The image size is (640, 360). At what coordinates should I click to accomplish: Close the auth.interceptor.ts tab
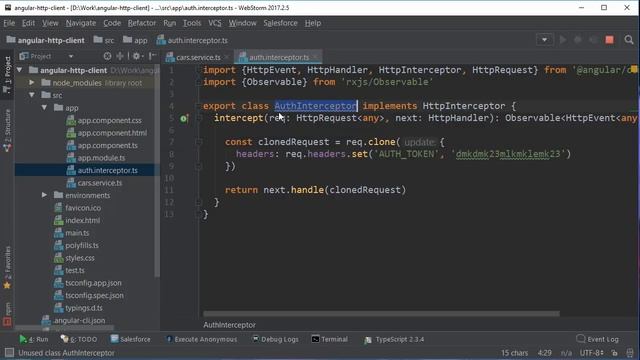point(316,58)
